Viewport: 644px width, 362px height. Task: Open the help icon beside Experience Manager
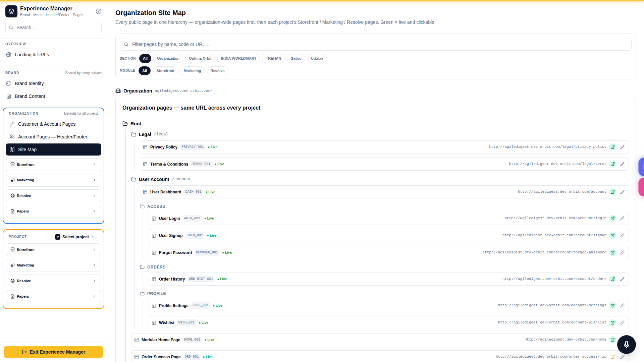99,11
